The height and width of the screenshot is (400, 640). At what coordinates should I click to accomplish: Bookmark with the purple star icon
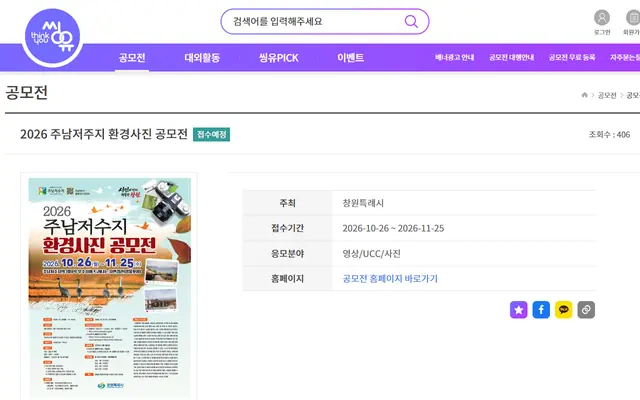pos(518,310)
